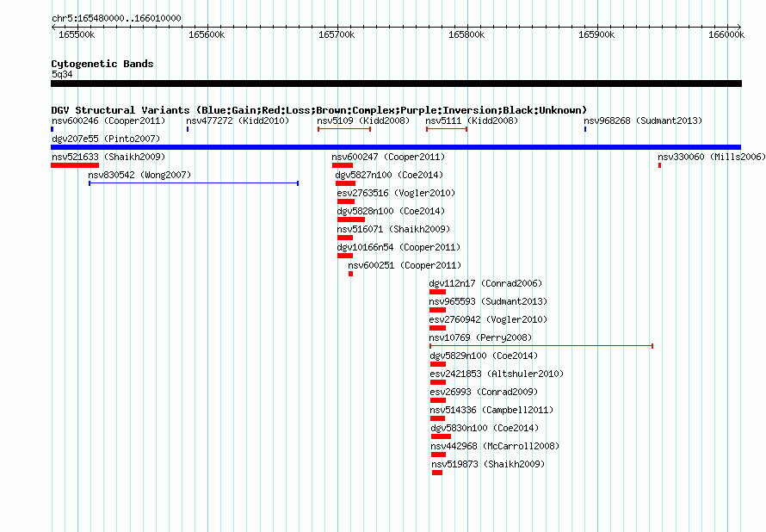766x532 pixels.
Task: Click the red nsv5109 span line
Action: [x=344, y=129]
